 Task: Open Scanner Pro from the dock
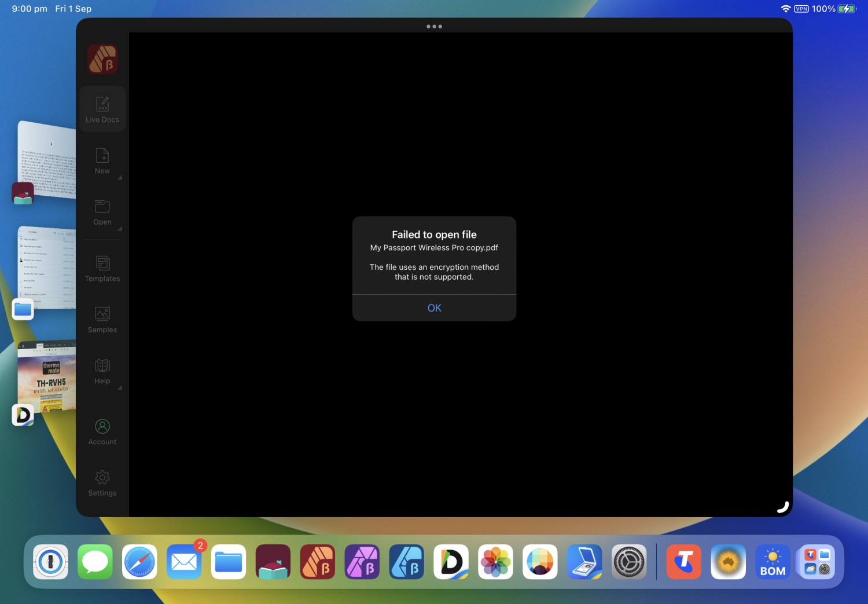(584, 562)
